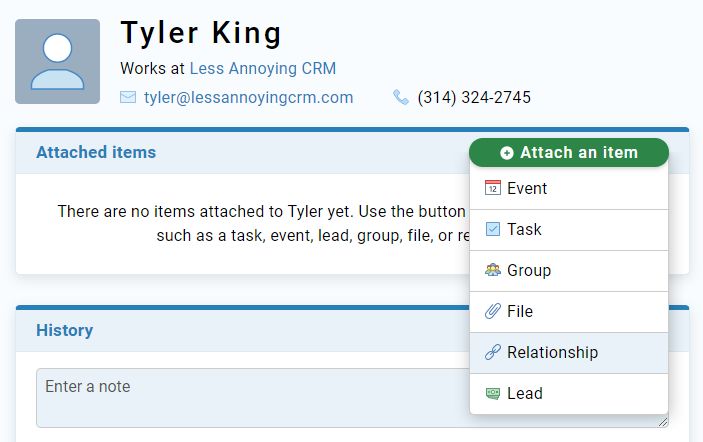Viewport: 703px width, 442px height.
Task: Click the phone handset icon
Action: coord(400,97)
